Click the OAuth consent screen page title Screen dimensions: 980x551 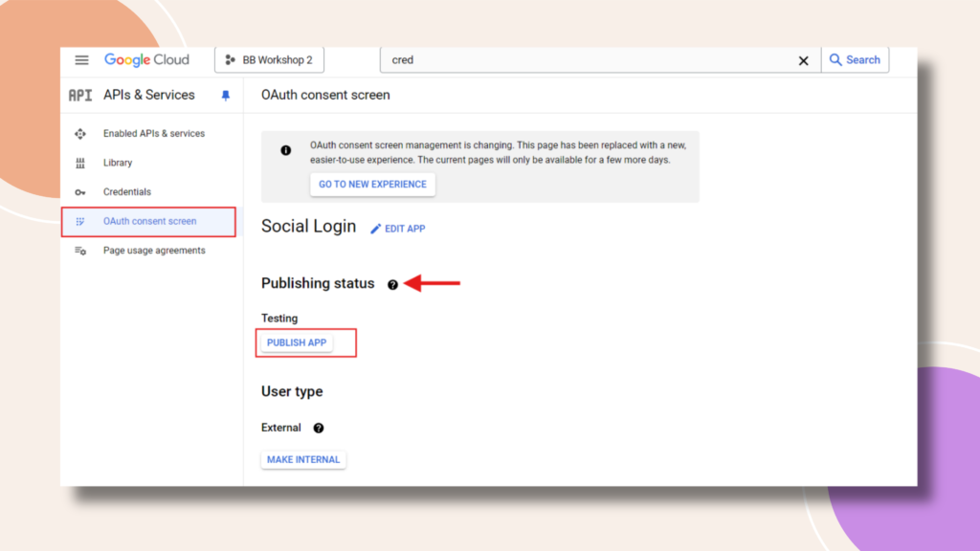pyautogui.click(x=325, y=95)
